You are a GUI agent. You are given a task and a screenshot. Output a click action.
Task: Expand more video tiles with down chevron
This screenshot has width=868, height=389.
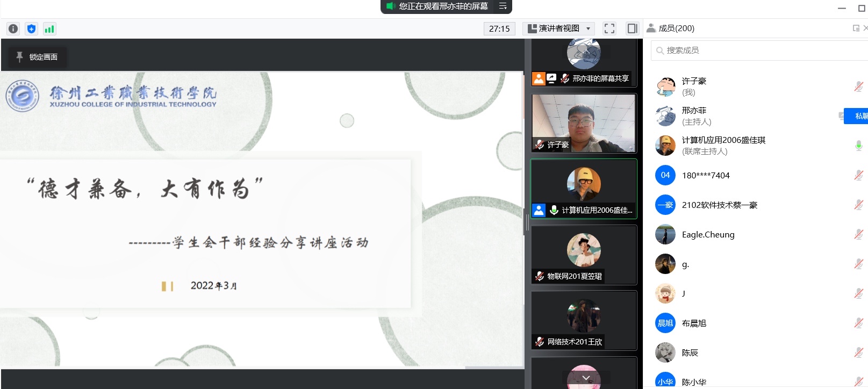coord(586,378)
